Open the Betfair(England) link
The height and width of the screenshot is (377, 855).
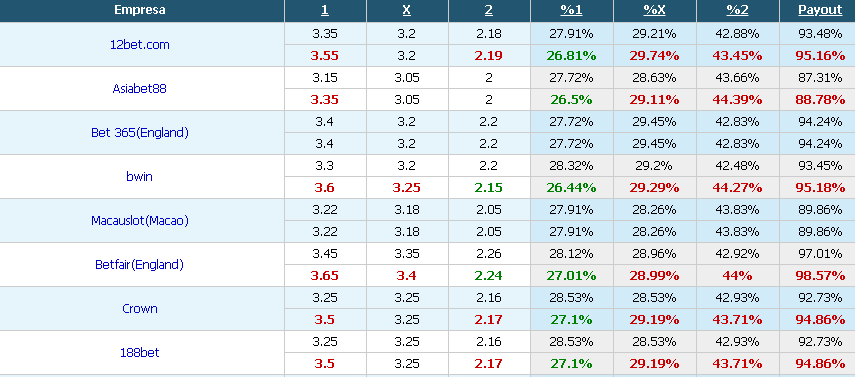coord(140,265)
